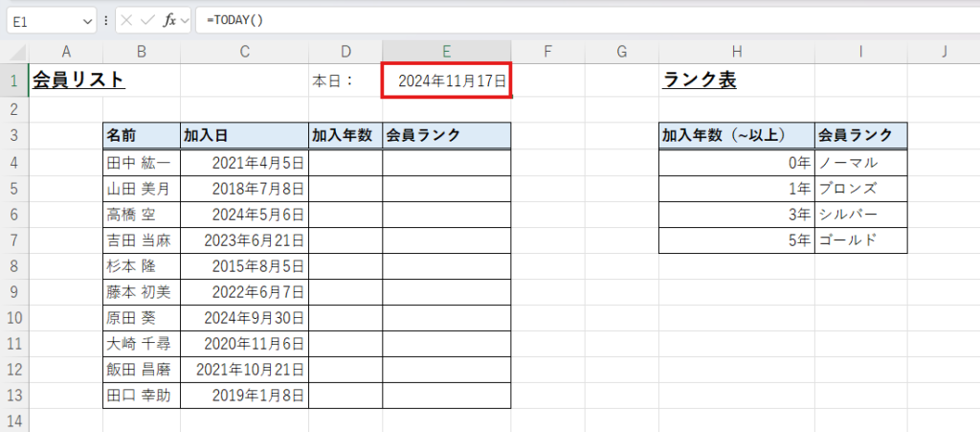The image size is (980, 432).
Task: Select the ゴールド rank cell
Action: (860, 240)
